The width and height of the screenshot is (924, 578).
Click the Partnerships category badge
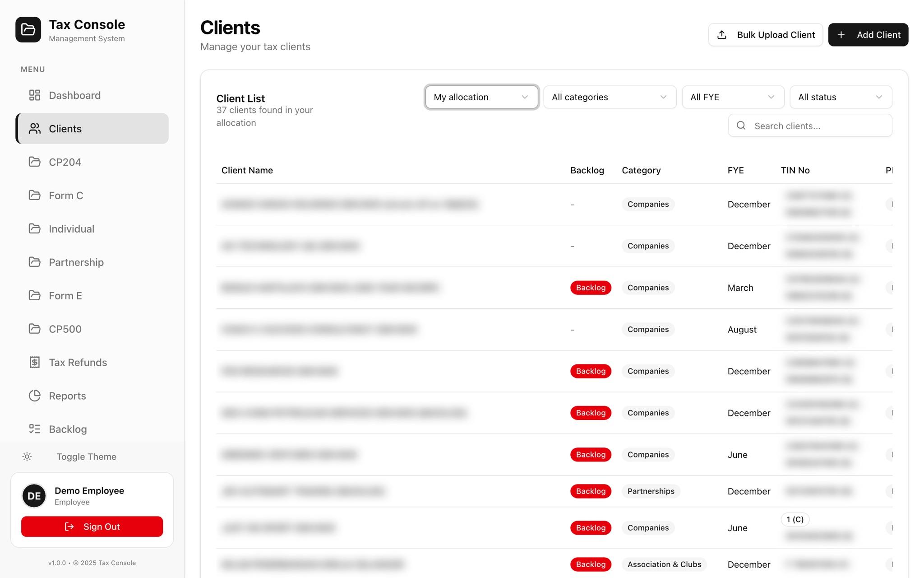click(x=651, y=491)
